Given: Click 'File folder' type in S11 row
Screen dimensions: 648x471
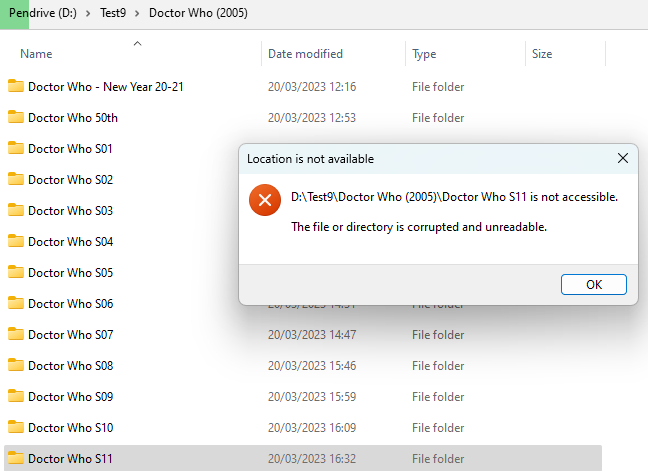Looking at the screenshot, I should 438,459.
